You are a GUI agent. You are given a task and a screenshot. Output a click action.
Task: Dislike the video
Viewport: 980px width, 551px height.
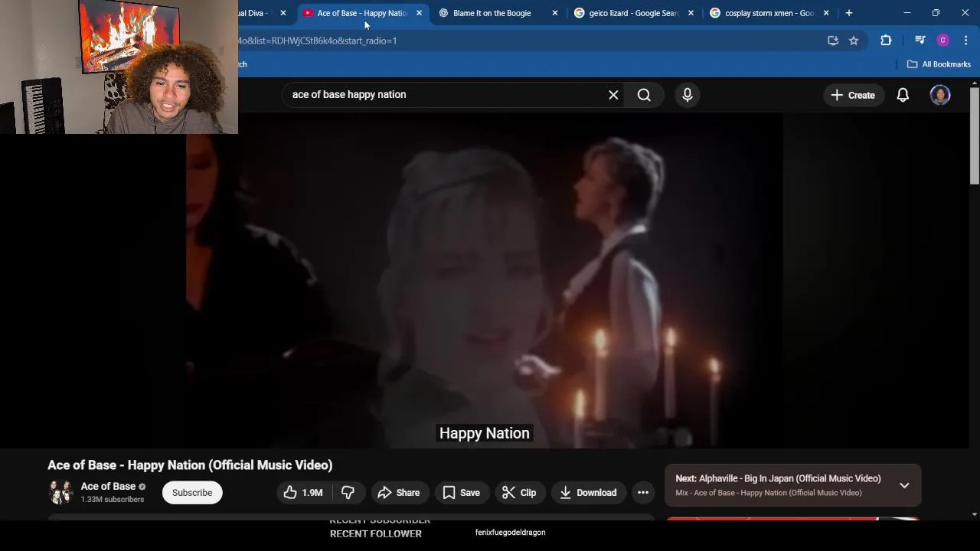click(348, 493)
